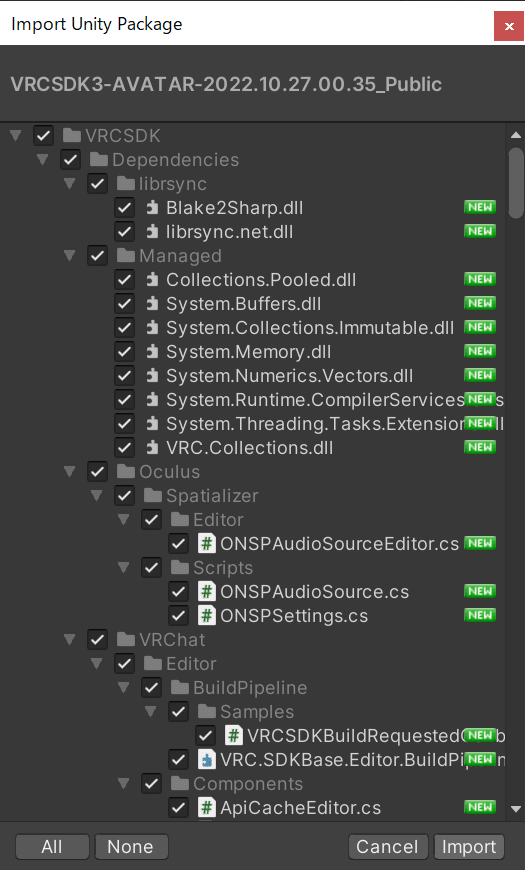Click the VRChat folder icon

[x=125, y=640]
